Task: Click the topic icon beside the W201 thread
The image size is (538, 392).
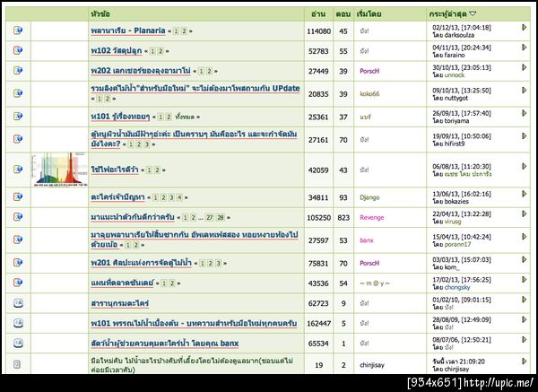Action: tap(18, 263)
